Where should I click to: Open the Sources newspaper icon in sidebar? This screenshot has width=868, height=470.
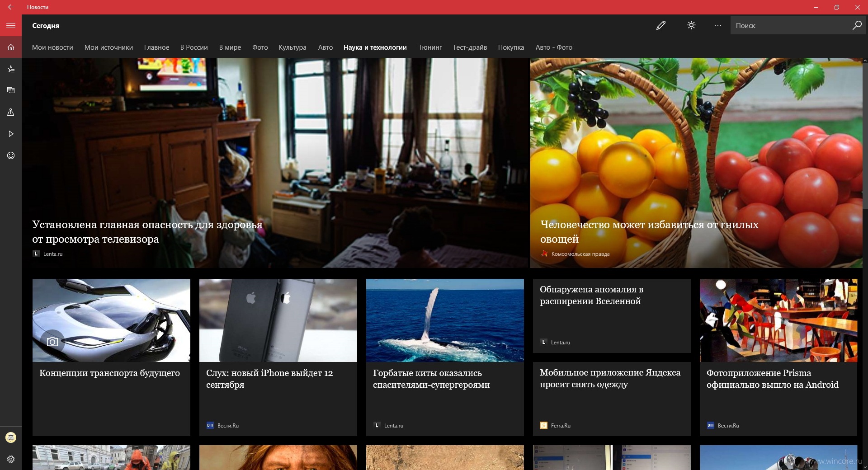tap(11, 90)
